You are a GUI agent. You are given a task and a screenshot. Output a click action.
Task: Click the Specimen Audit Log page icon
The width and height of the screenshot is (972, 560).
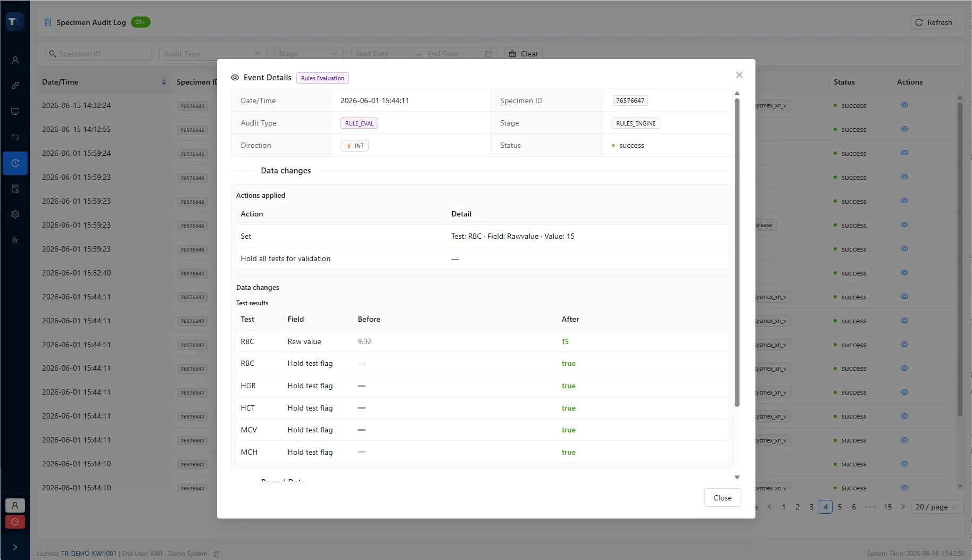click(48, 22)
